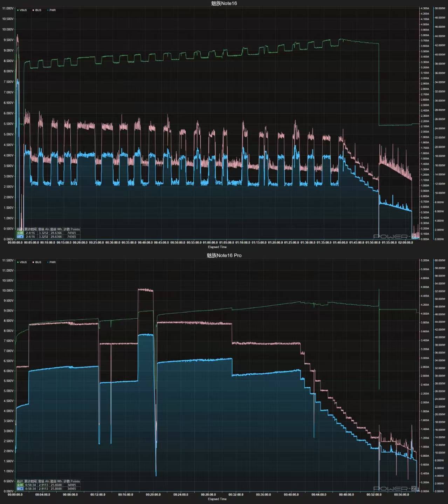This screenshot has height=504, width=448.
Task: Toggle VBUS legend in Note16 chart
Action: [22, 10]
